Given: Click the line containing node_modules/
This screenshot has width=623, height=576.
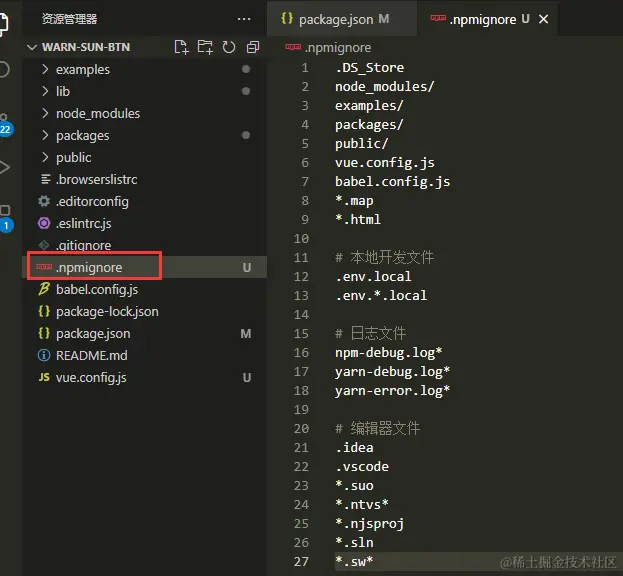Looking at the screenshot, I should pyautogui.click(x=385, y=87).
